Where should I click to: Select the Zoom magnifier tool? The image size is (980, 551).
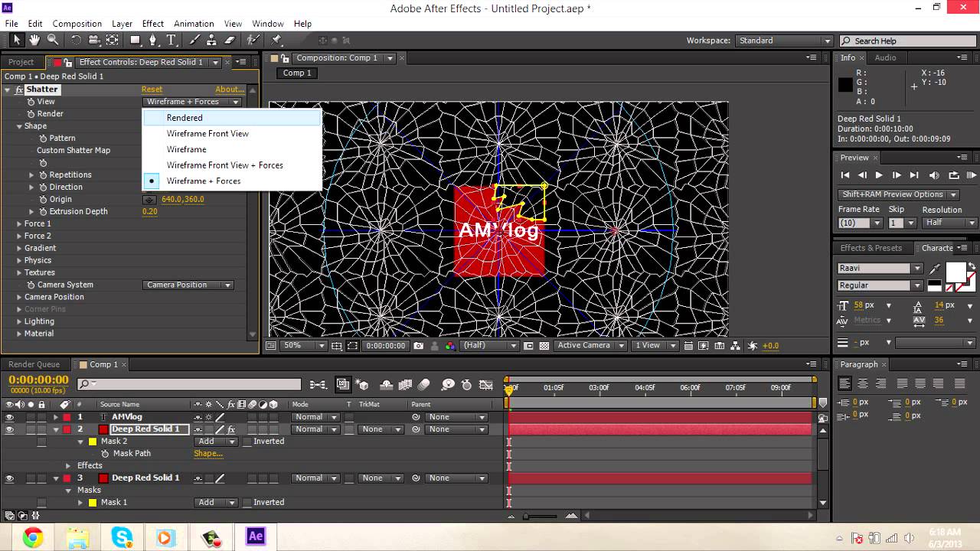pyautogui.click(x=53, y=41)
